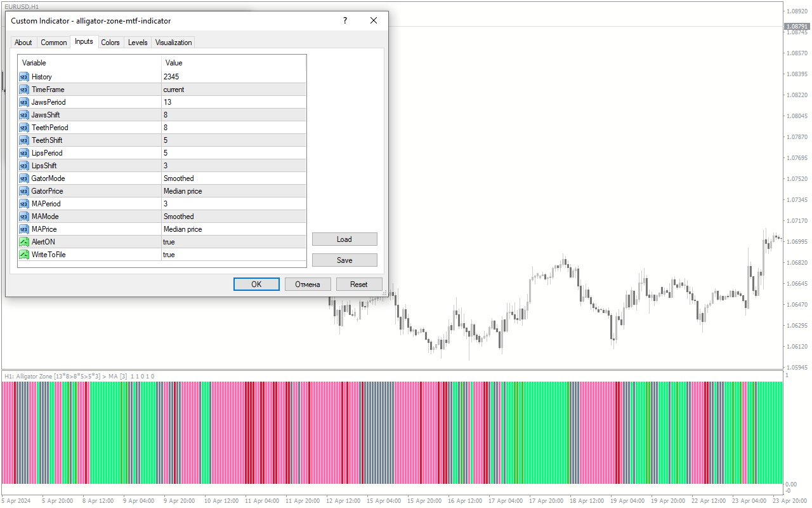
Task: Select the GatorMode variable name
Action: tap(48, 178)
